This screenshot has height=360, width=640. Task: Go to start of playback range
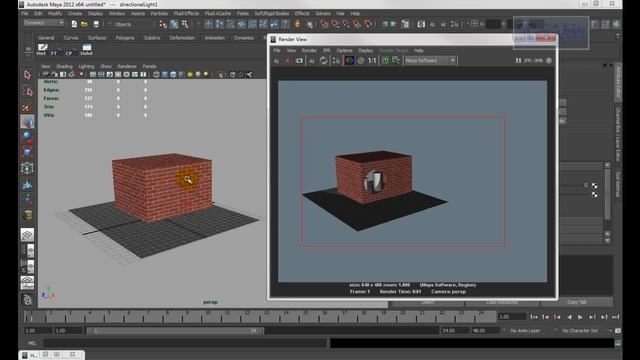point(534,317)
